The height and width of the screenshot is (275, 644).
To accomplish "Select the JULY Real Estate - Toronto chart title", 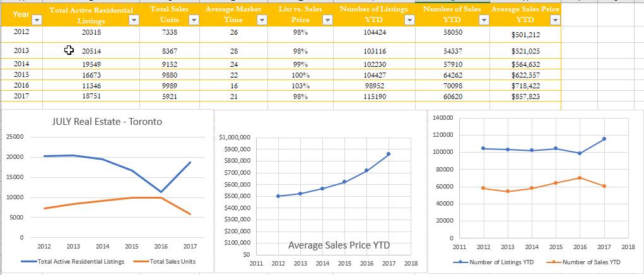I will (107, 122).
